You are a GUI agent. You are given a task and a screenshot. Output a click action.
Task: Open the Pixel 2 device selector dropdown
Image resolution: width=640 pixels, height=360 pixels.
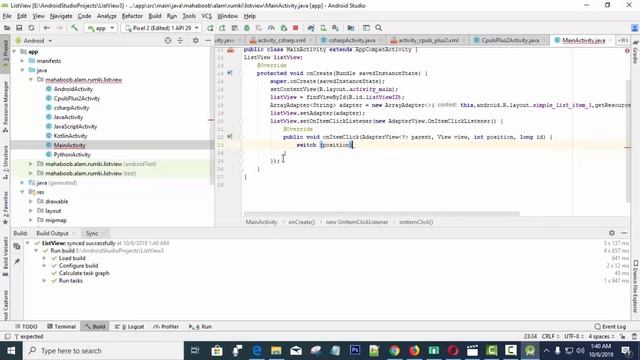[162, 28]
